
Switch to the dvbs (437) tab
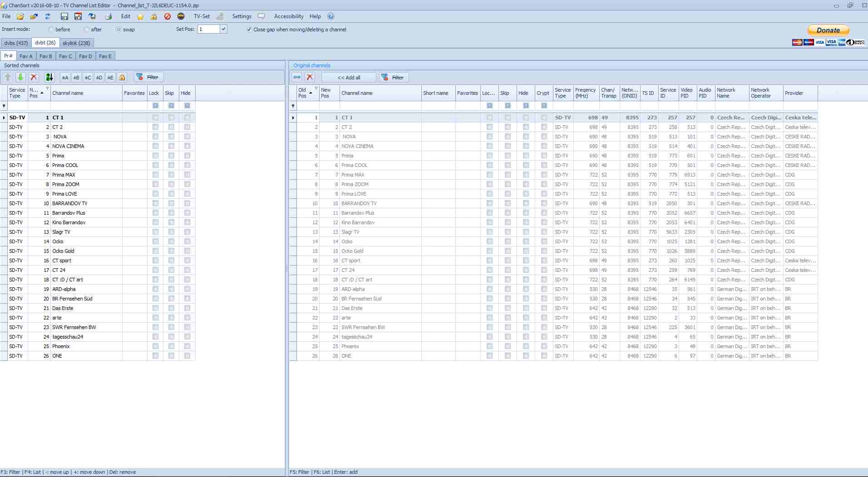[x=16, y=43]
